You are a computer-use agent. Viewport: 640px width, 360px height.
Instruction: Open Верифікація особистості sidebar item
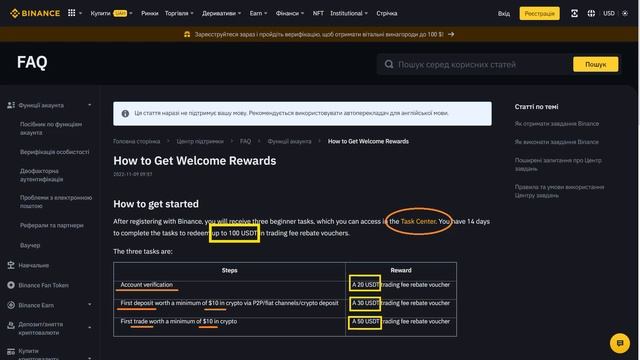click(55, 152)
